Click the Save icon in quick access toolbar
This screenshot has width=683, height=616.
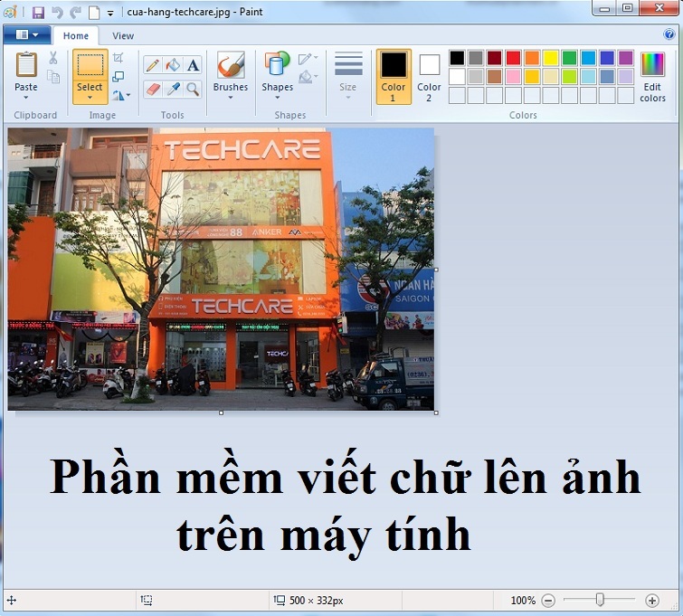[38, 12]
